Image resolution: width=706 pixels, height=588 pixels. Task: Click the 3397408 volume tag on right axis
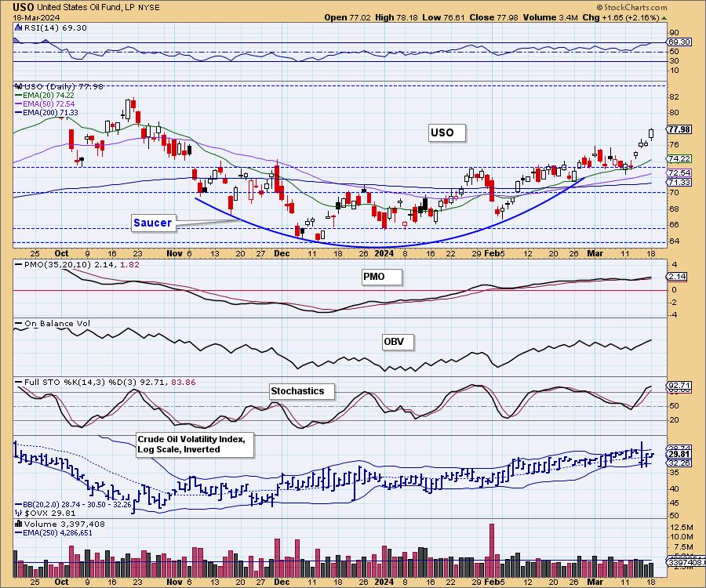click(686, 562)
